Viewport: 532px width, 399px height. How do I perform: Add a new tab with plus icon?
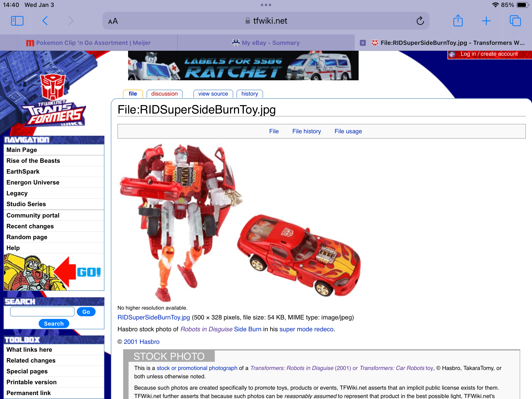point(486,21)
